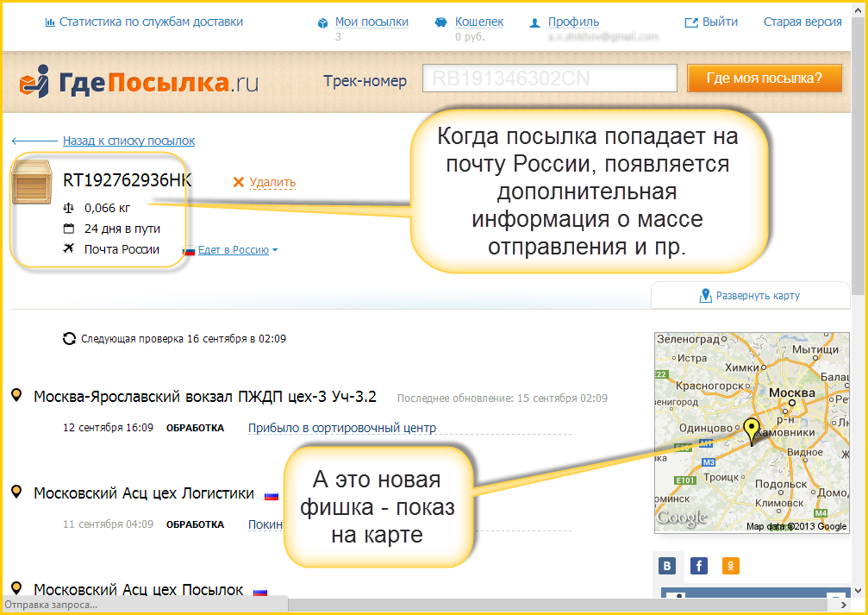
Task: Open 'Прибыло в сортировочный центр' status
Action: [342, 428]
